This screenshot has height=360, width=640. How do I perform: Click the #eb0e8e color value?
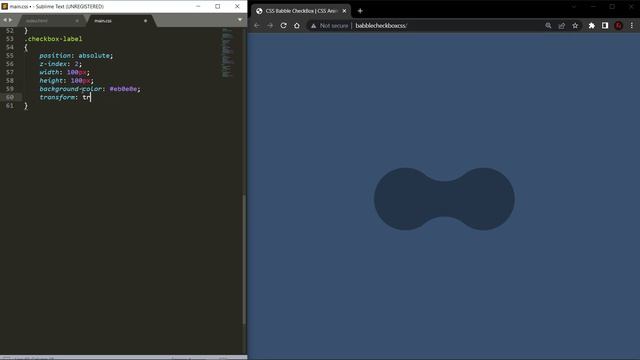click(123, 89)
